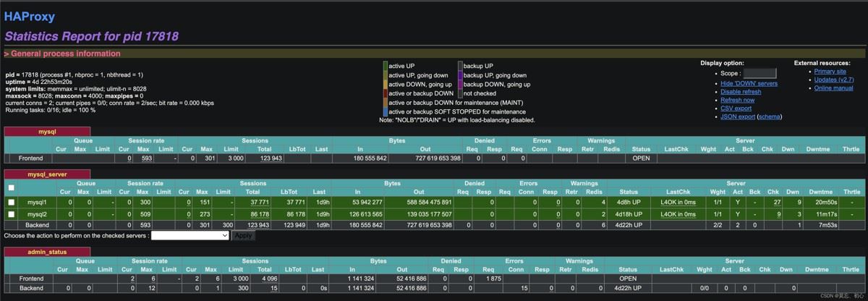Open the server action dropdown

pos(190,235)
